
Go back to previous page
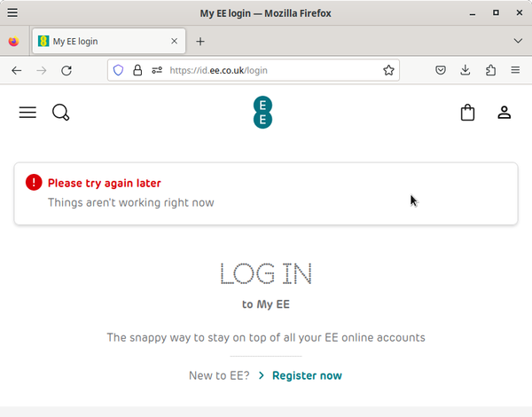[16, 71]
